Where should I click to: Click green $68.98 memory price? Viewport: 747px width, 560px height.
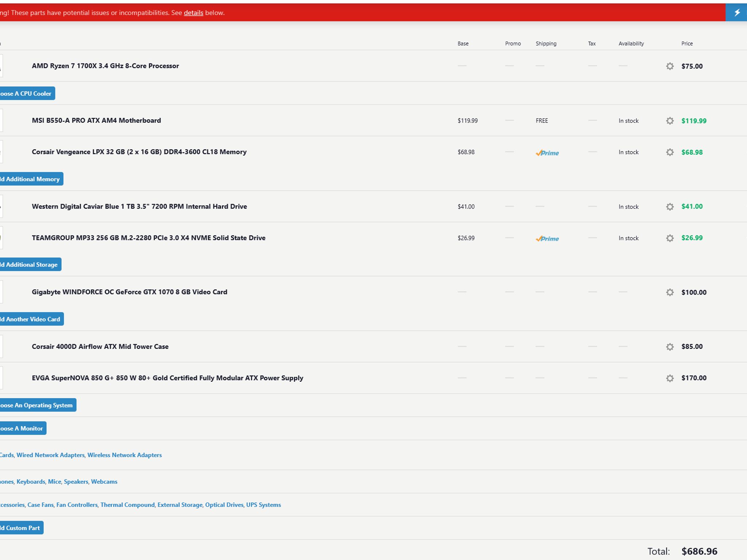coord(692,152)
